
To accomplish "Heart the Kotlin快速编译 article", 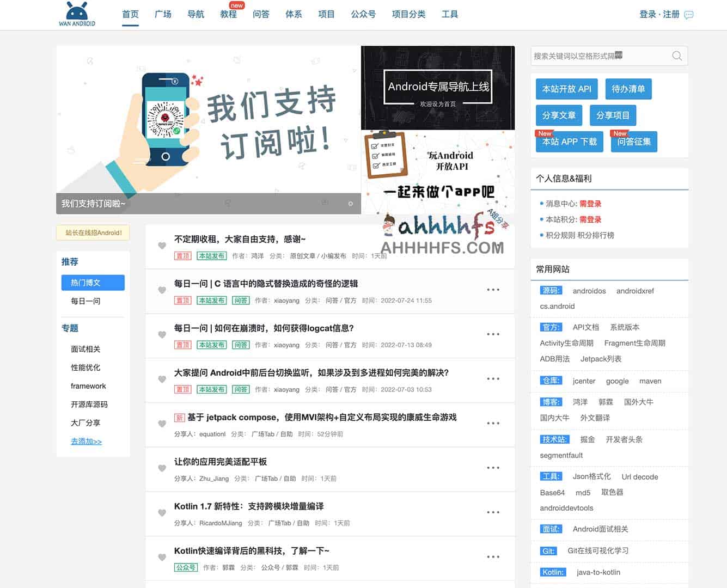I will pyautogui.click(x=162, y=558).
